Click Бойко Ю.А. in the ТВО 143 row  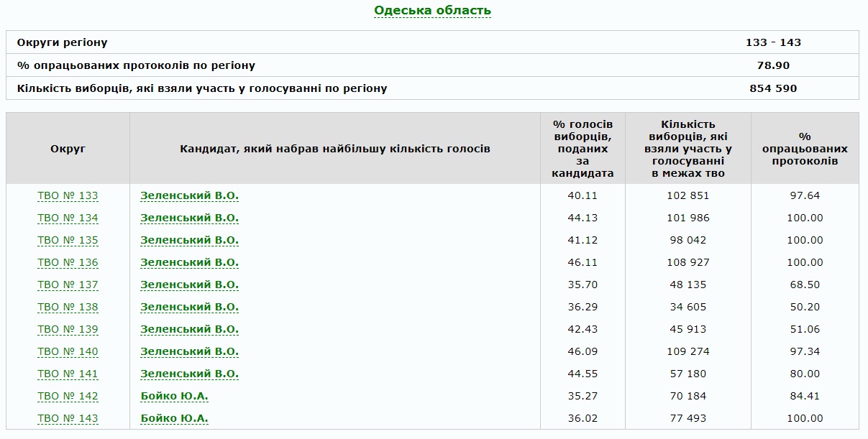[174, 418]
